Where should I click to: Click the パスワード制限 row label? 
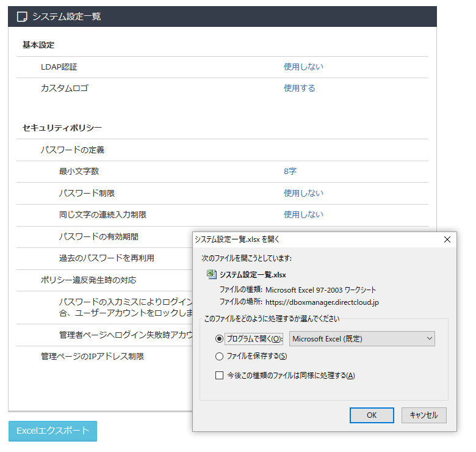click(87, 193)
